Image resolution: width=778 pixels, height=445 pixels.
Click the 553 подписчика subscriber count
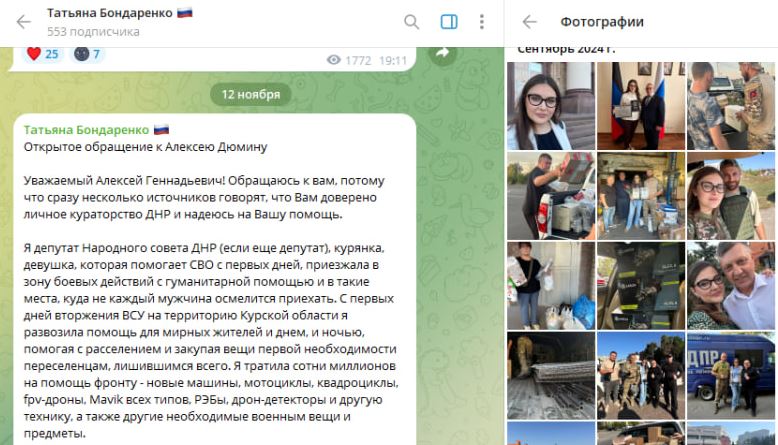[93, 32]
